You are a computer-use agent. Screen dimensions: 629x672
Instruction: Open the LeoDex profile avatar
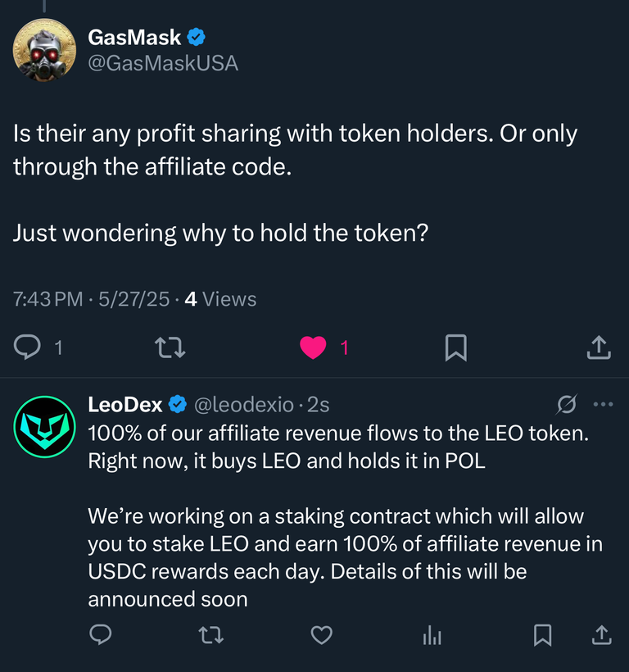(44, 427)
